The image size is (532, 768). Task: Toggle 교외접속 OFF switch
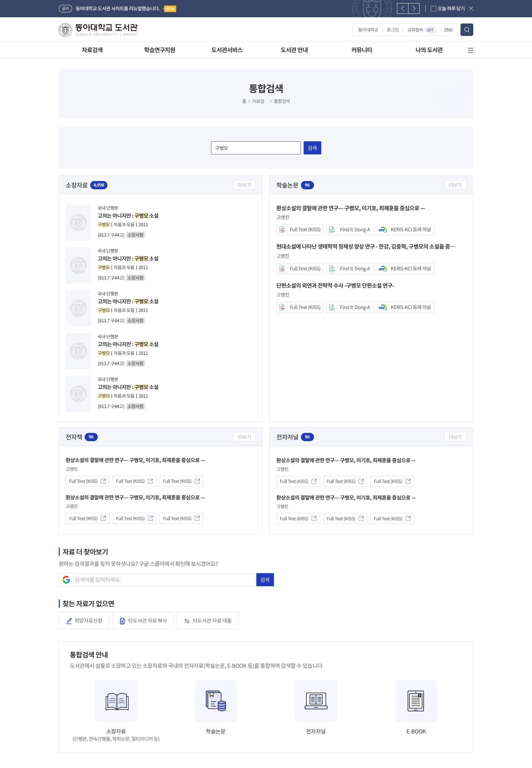coord(430,30)
